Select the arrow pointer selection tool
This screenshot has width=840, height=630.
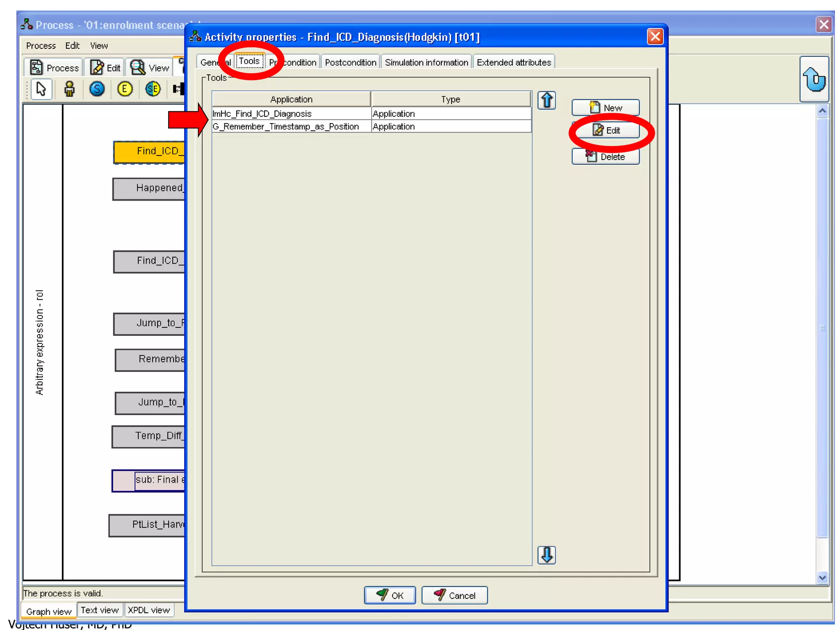(41, 89)
